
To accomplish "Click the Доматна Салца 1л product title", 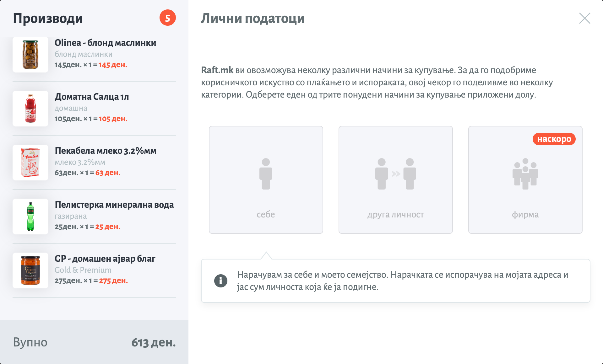I will click(x=92, y=97).
